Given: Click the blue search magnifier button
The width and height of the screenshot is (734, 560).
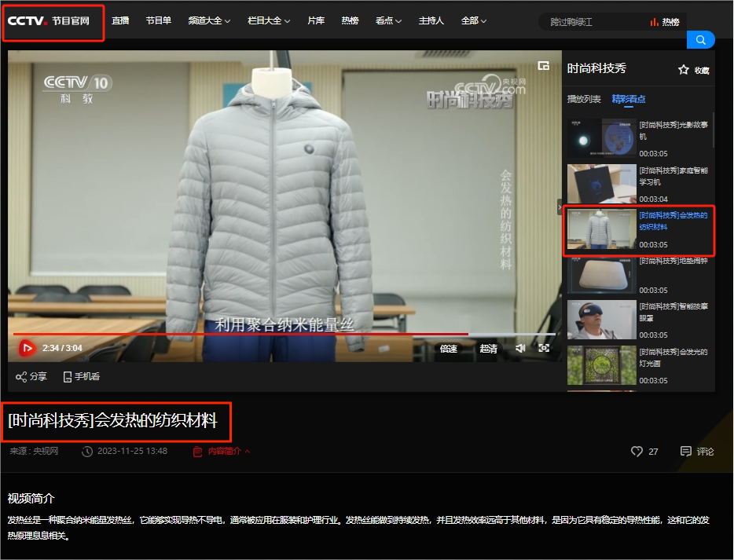Looking at the screenshot, I should click(x=700, y=40).
